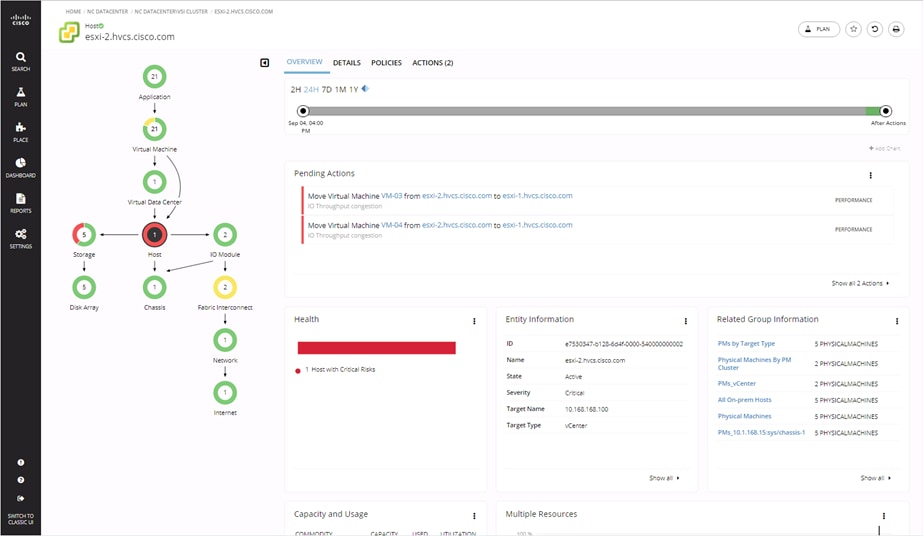Viewport: 923px width, 536px height.
Task: Switch to the Actions (2) tab
Action: click(433, 63)
